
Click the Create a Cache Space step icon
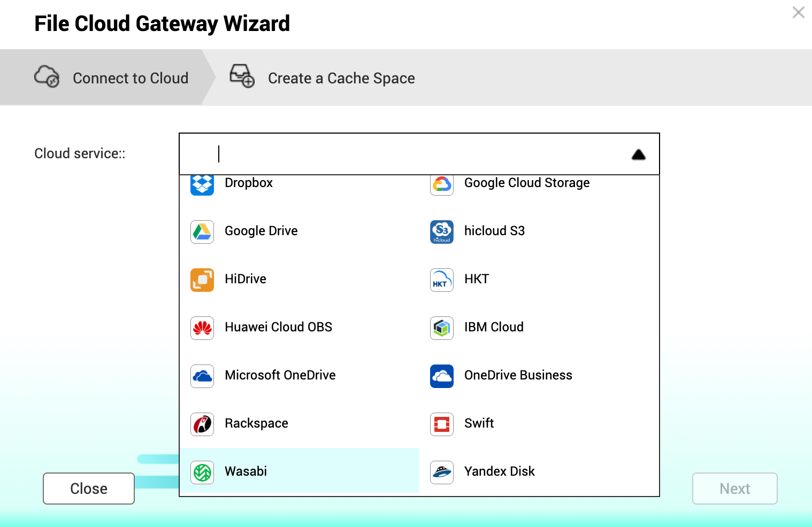coord(242,76)
